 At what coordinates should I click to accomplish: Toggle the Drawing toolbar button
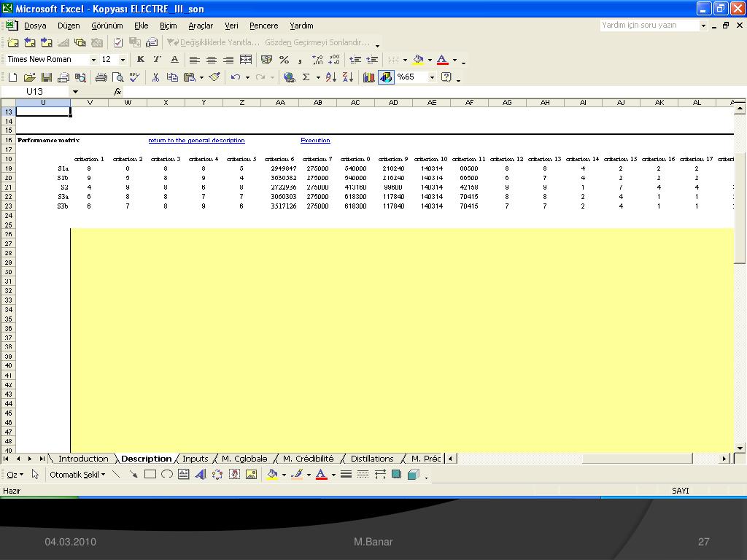386,77
